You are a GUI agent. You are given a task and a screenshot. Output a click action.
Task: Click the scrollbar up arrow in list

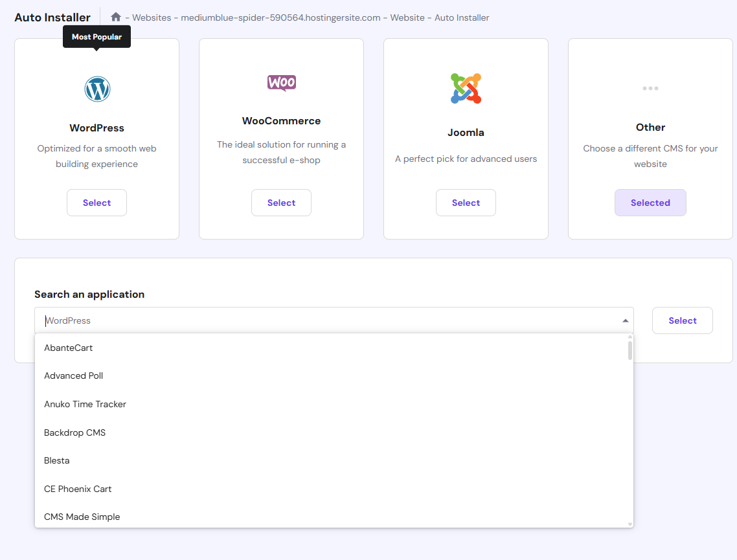pos(630,337)
